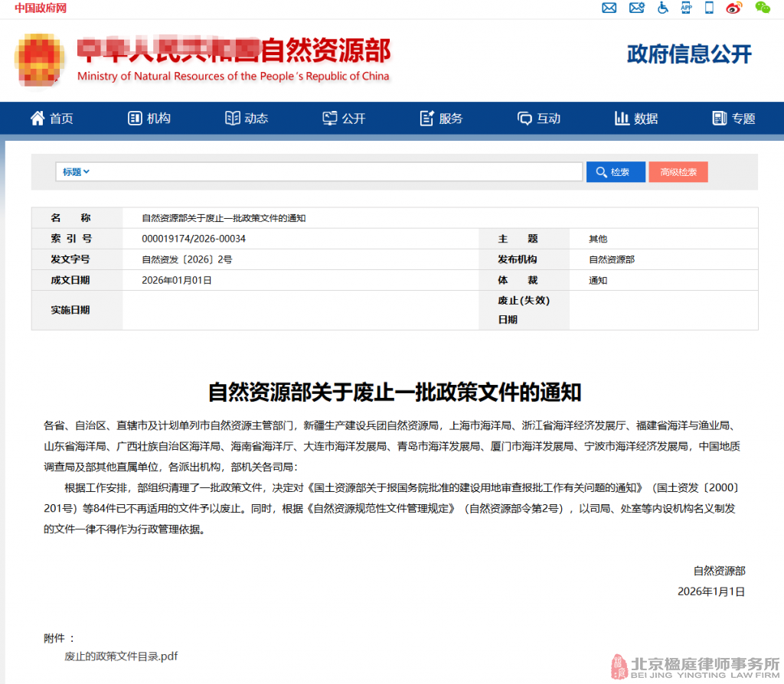The height and width of the screenshot is (684, 784).
Task: Click the 实施日期 label cell
Action: coord(77,310)
